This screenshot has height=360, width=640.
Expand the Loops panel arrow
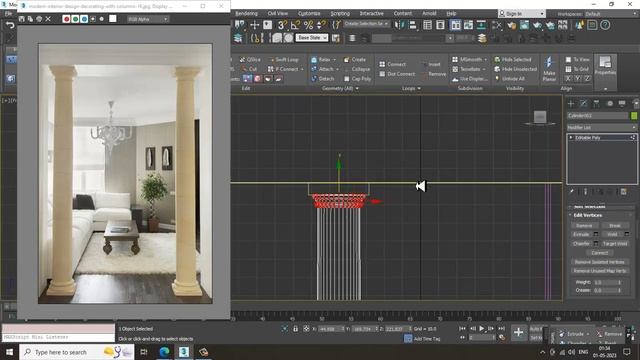point(419,88)
